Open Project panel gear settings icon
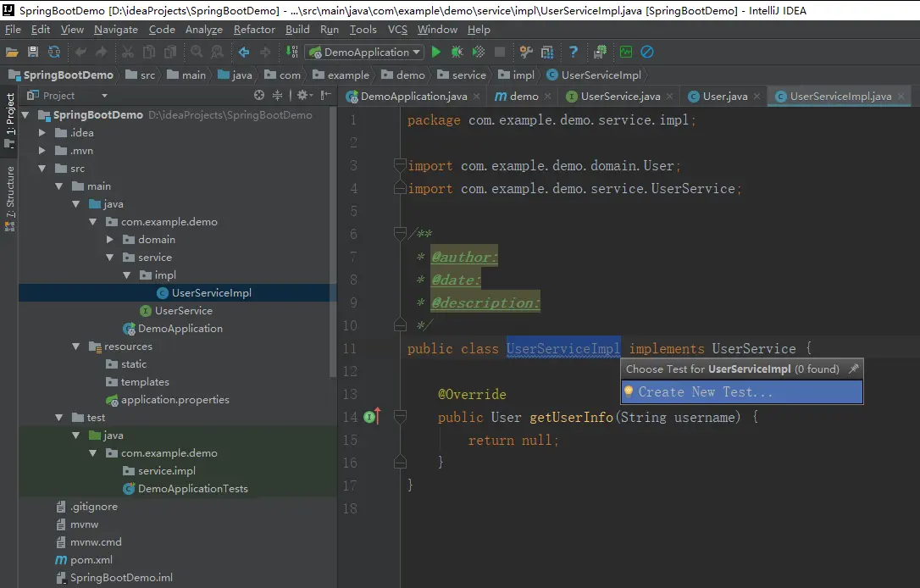This screenshot has width=920, height=588. [x=302, y=96]
